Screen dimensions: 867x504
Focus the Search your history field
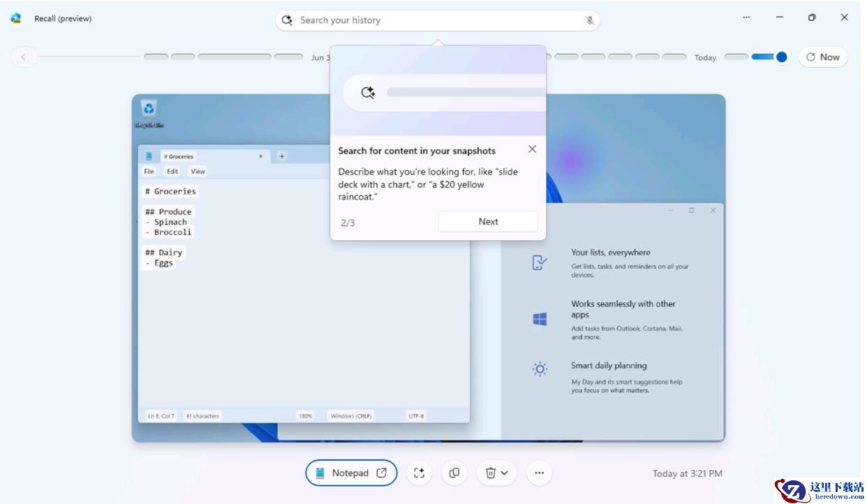[x=438, y=20]
